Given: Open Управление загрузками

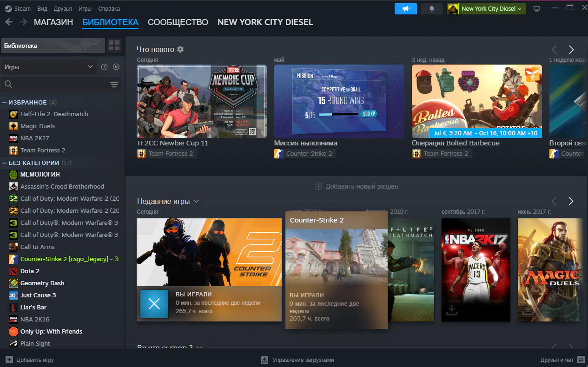Looking at the screenshot, I should (x=297, y=360).
